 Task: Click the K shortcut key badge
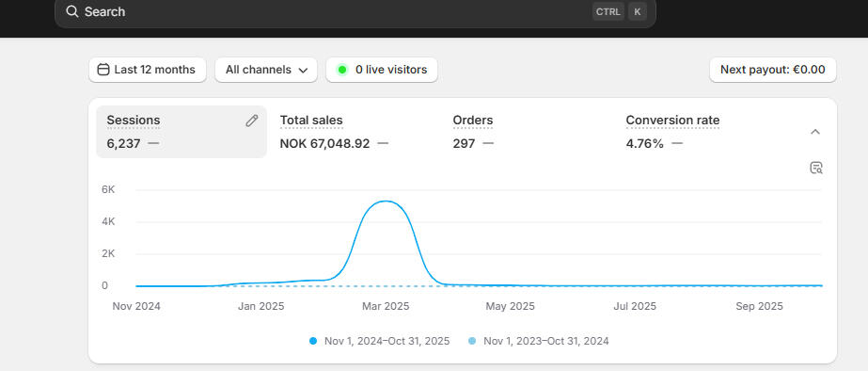[x=638, y=11]
